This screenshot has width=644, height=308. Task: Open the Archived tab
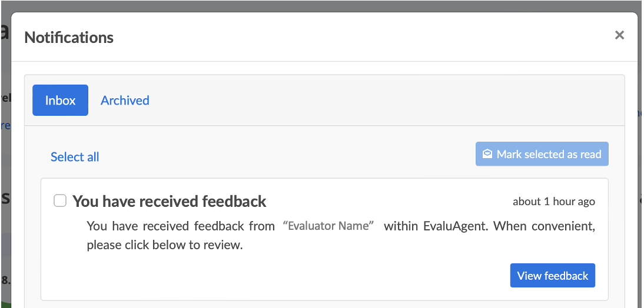(x=125, y=100)
